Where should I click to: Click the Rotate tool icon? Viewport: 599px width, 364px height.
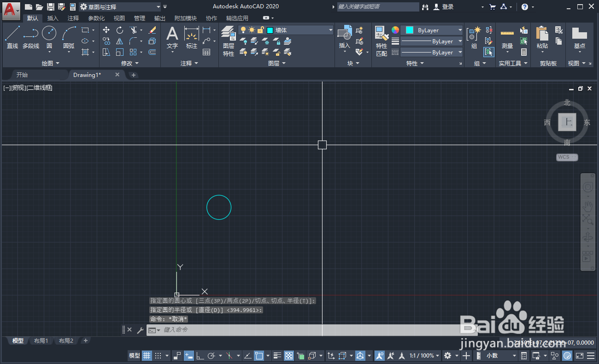click(120, 30)
